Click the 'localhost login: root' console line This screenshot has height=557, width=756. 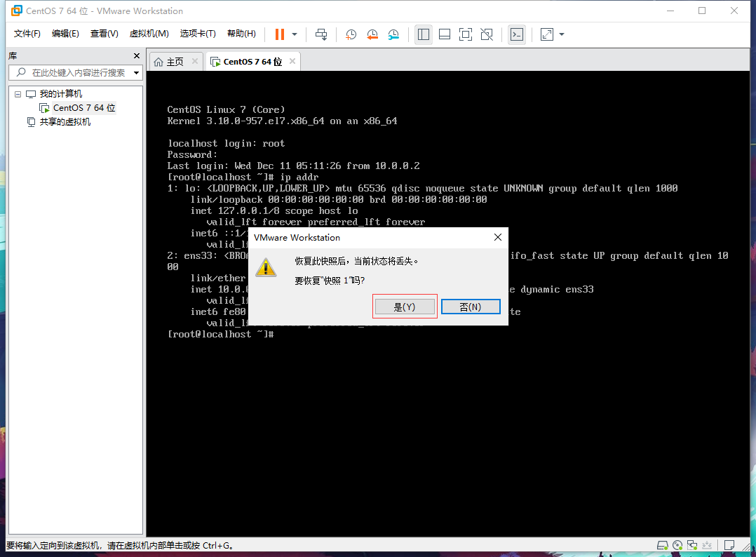click(x=226, y=143)
